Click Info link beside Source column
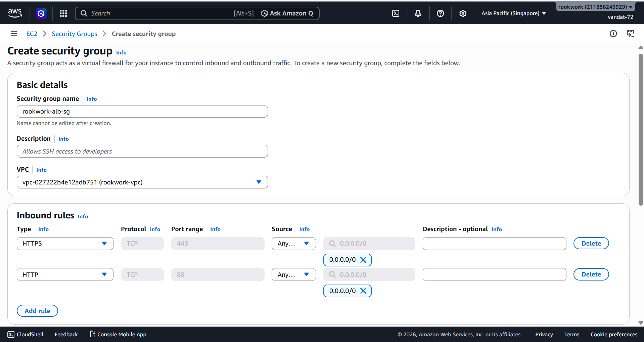 point(305,229)
